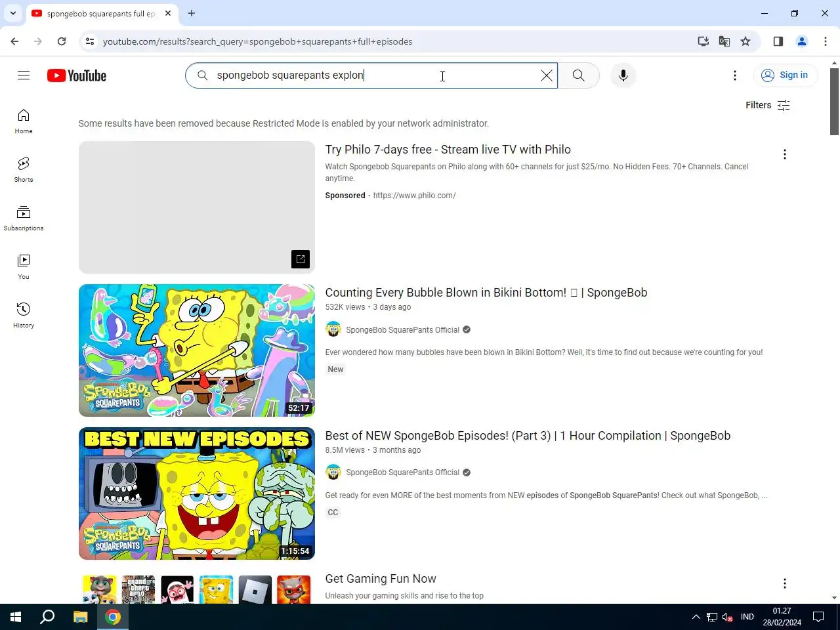Click the page vertical scrollbar thumb
This screenshot has height=630, width=840.
834,102
